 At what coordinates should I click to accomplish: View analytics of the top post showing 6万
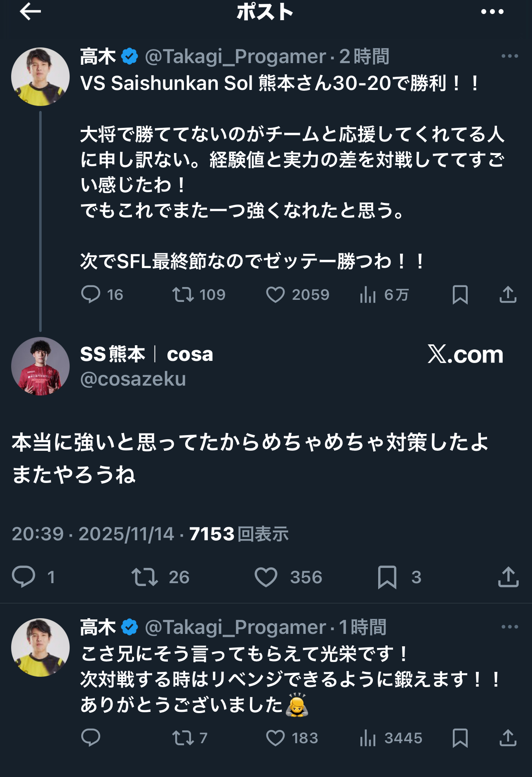(368, 294)
